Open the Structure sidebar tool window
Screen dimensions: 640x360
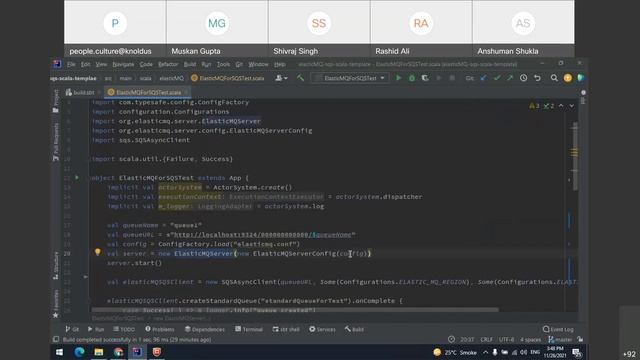pos(56,265)
